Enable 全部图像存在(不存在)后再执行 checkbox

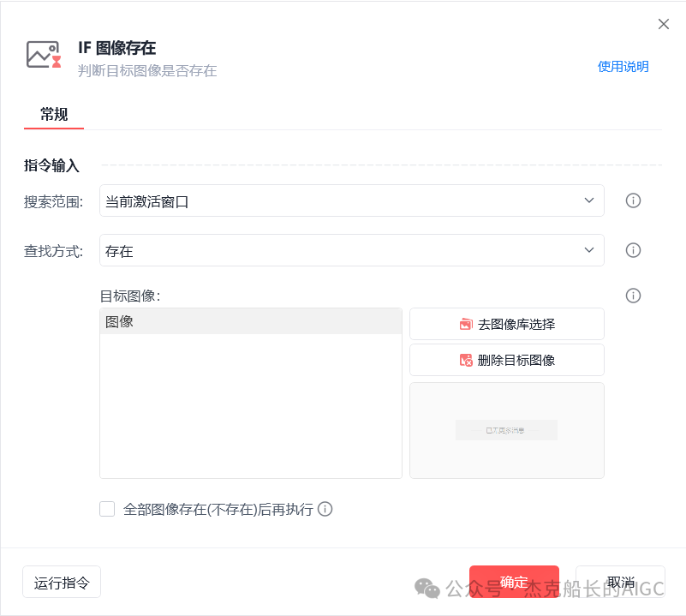[x=107, y=509]
